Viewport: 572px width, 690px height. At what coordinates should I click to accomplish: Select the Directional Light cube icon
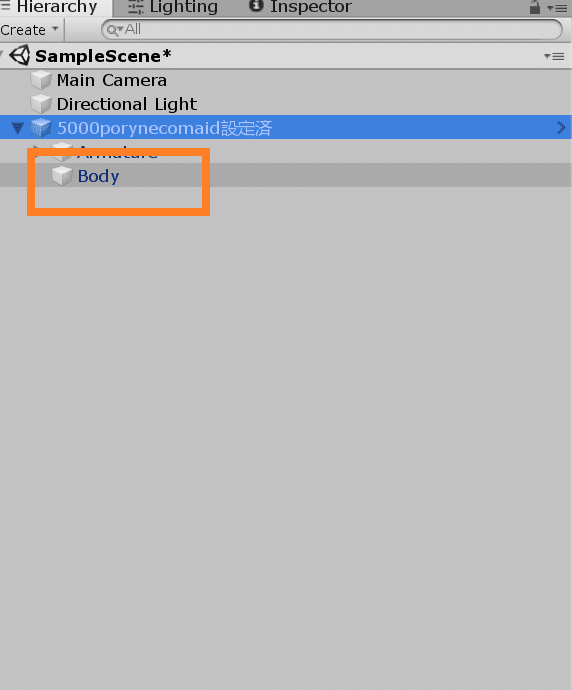pos(41,104)
